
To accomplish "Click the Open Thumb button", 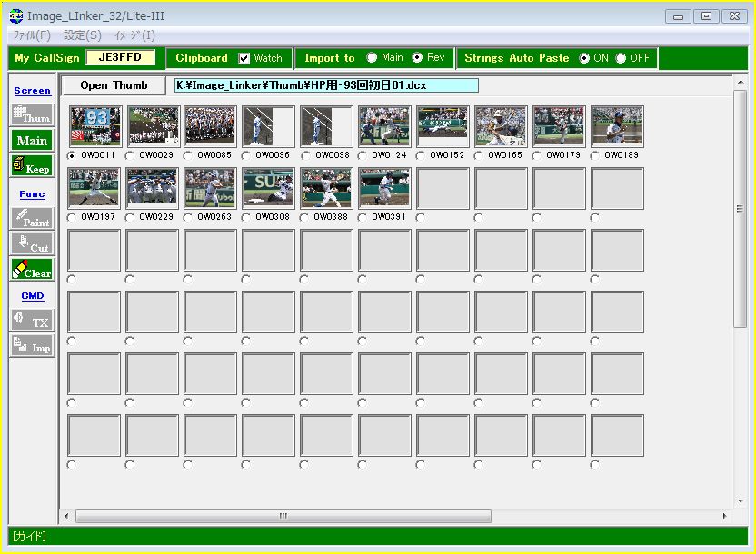I will [114, 85].
